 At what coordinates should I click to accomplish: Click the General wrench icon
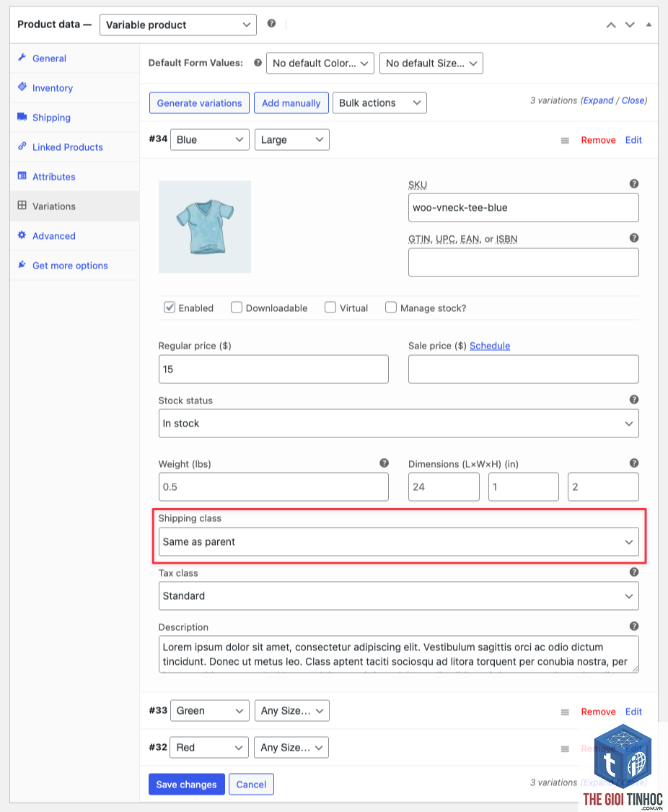click(22, 58)
